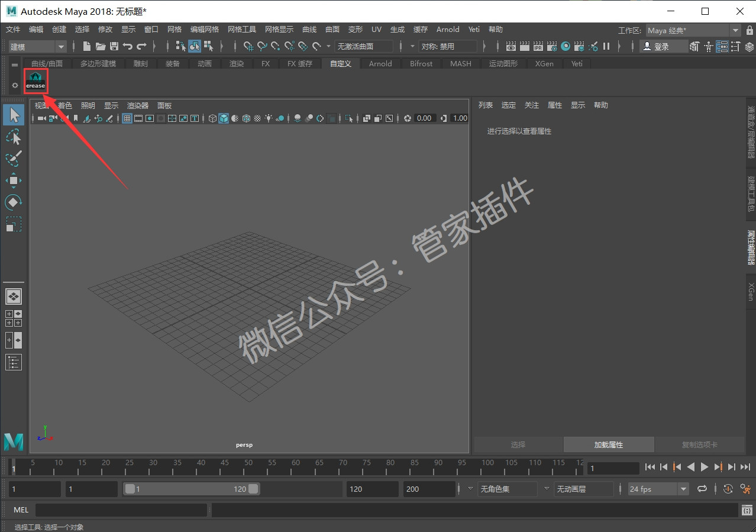Viewport: 756px width, 532px height.
Task: Open the 24 fps frame rate dropdown
Action: (x=658, y=489)
